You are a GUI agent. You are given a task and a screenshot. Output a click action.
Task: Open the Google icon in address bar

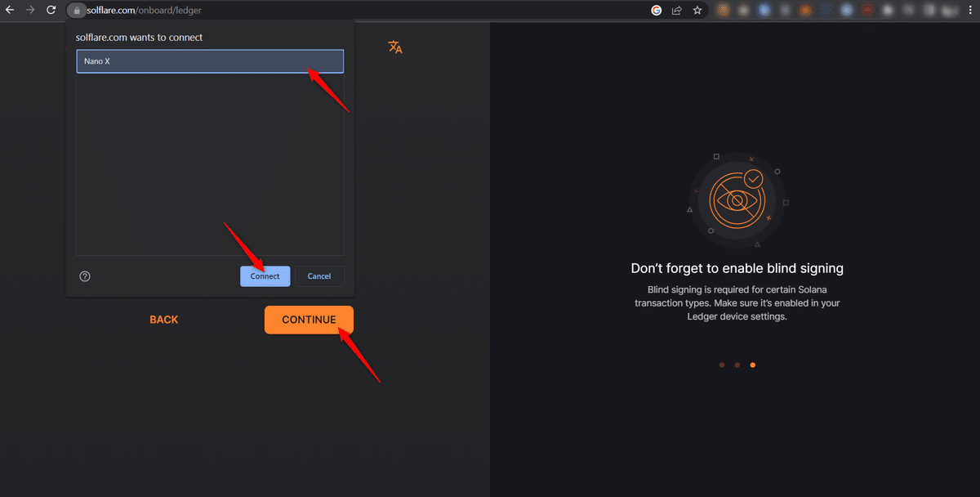coord(657,11)
